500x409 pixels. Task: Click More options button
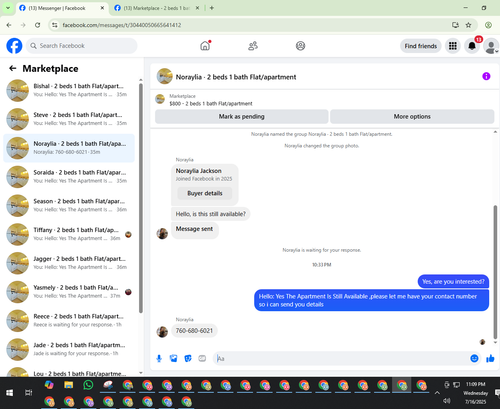412,116
